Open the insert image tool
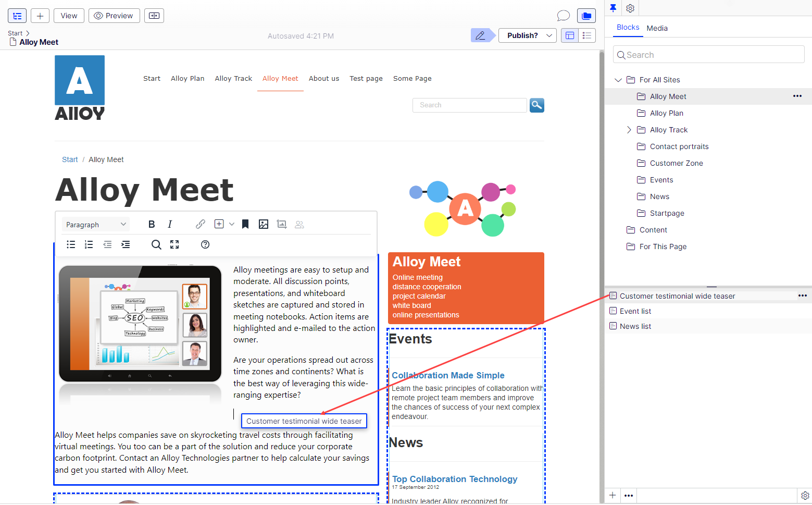Viewport: 812px width, 505px height. tap(263, 224)
